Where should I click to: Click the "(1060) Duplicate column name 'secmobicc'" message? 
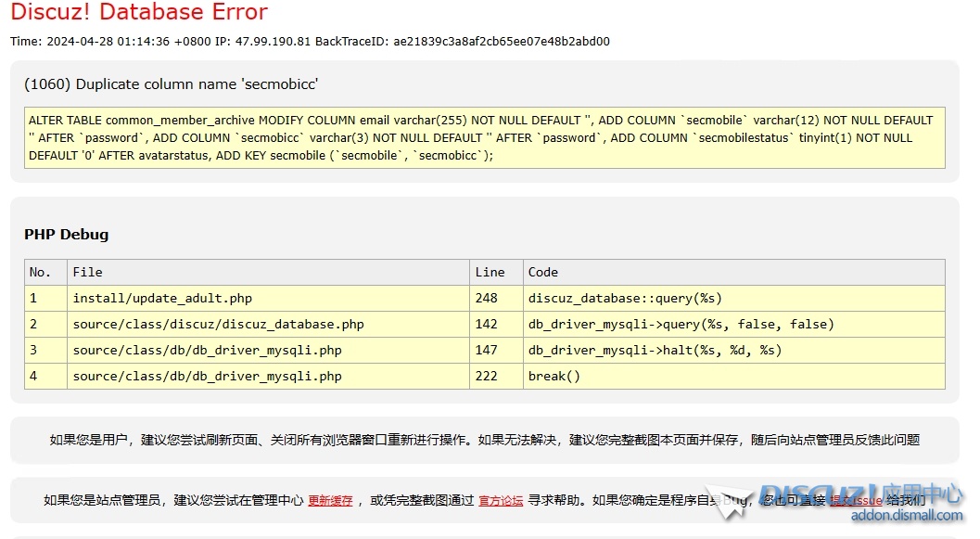(172, 84)
